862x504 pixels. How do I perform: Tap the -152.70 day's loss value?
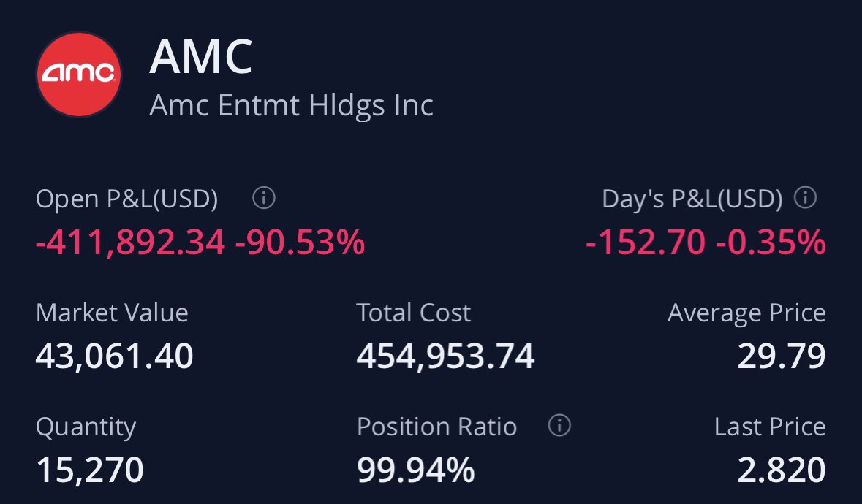tap(645, 243)
